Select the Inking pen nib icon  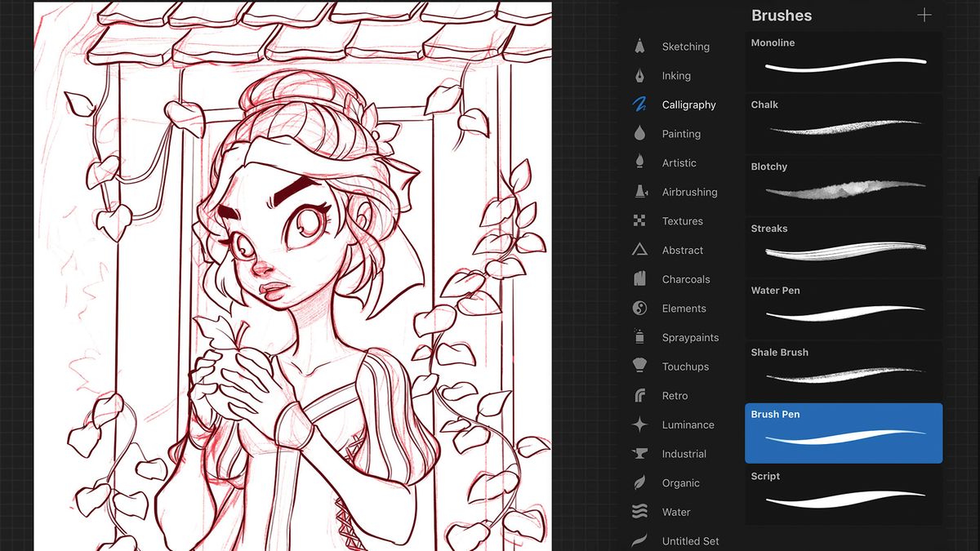640,75
